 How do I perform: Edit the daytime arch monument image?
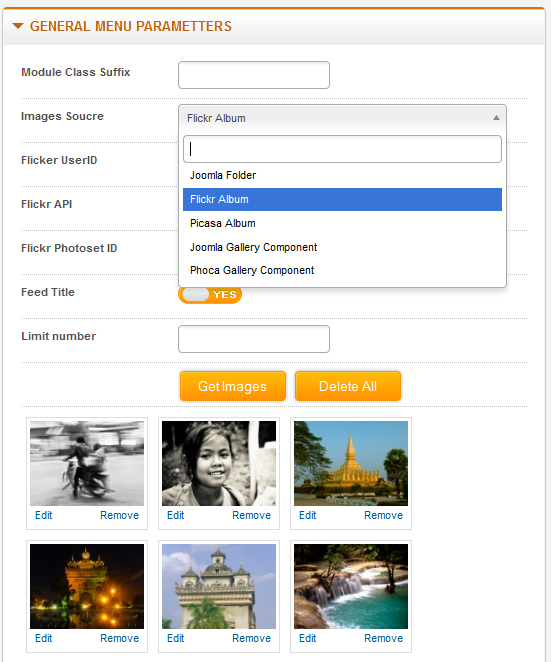(176, 638)
